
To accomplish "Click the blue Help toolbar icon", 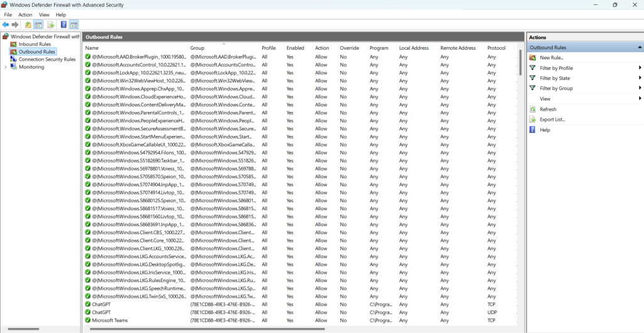I will 64,25.
